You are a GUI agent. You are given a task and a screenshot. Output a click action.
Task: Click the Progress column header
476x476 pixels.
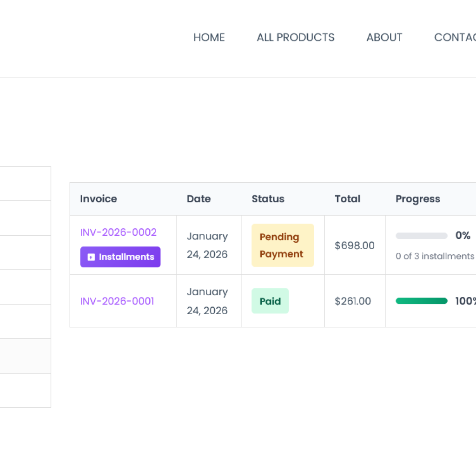click(x=418, y=199)
